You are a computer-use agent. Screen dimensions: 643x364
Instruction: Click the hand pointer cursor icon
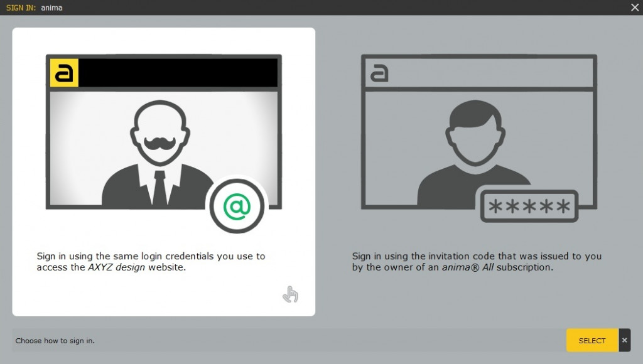tap(290, 294)
